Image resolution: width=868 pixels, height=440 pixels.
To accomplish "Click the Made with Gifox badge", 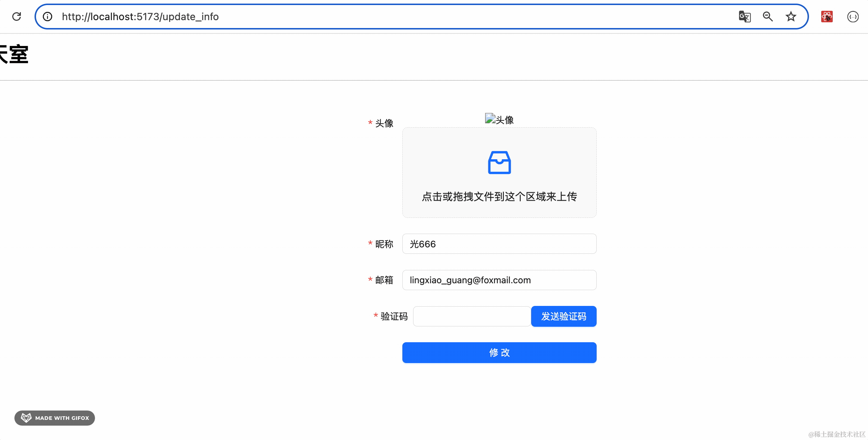I will coord(55,418).
